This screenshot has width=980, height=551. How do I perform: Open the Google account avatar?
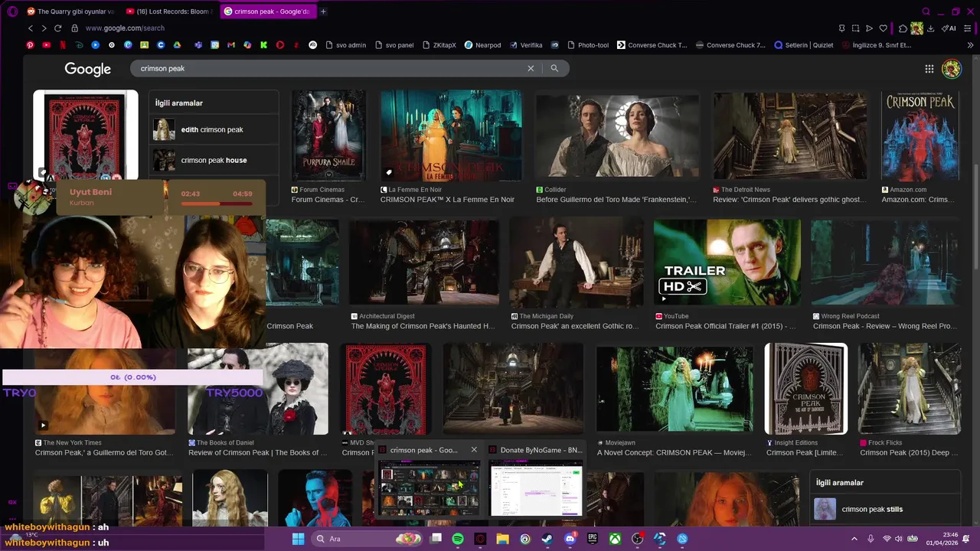pos(952,69)
